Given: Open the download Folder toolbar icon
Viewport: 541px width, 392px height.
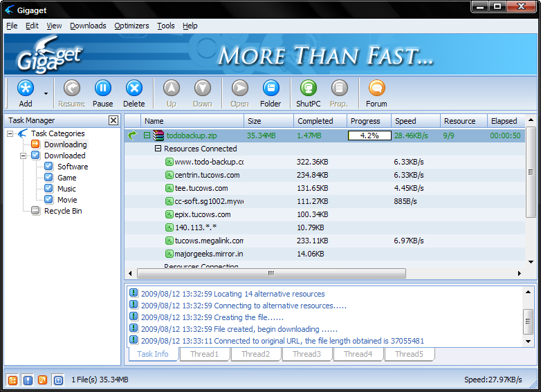Looking at the screenshot, I should click(270, 88).
